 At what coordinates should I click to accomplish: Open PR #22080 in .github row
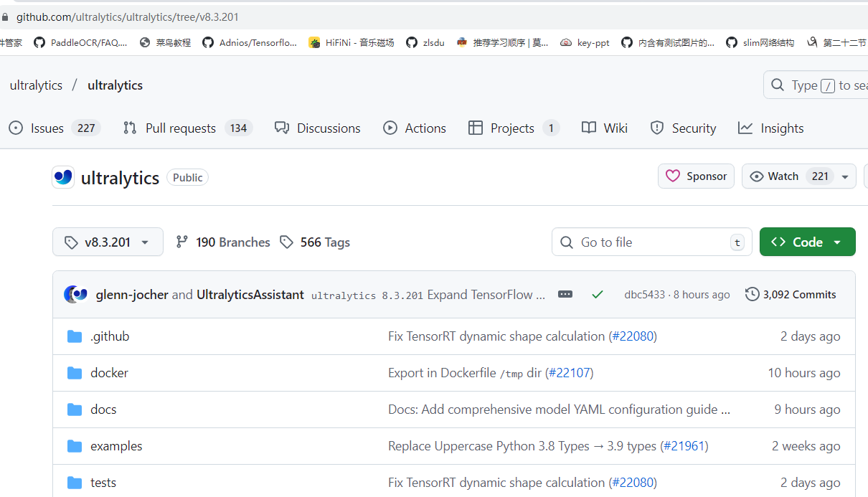pyautogui.click(x=633, y=336)
